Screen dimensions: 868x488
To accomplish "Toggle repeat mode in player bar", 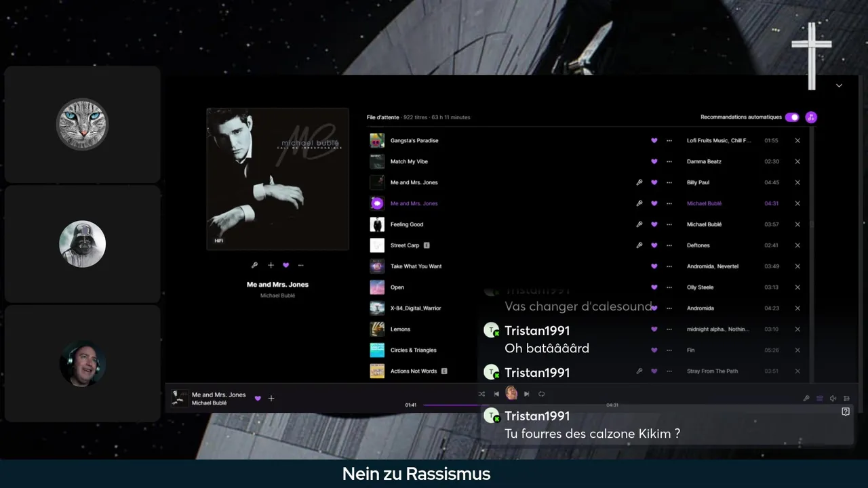I will (542, 394).
